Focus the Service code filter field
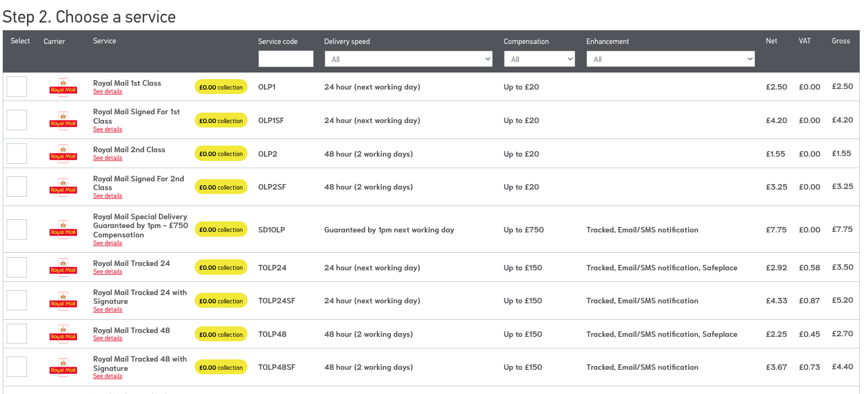 (x=286, y=59)
